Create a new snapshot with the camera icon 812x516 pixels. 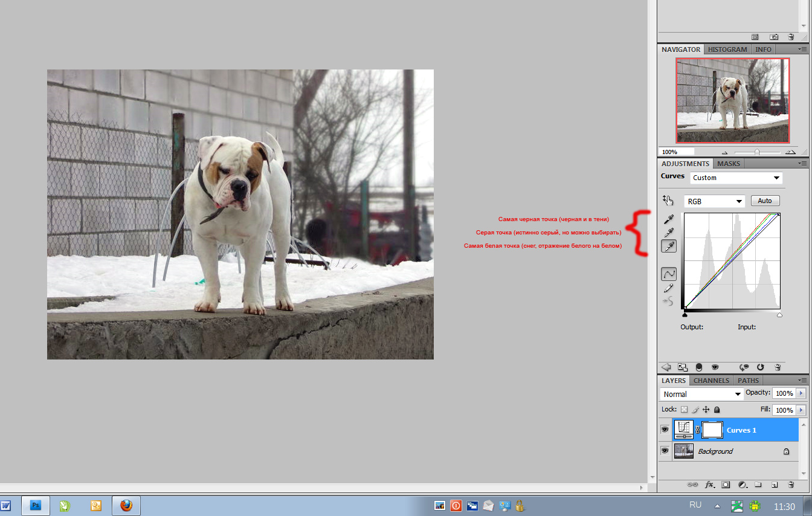(x=773, y=37)
